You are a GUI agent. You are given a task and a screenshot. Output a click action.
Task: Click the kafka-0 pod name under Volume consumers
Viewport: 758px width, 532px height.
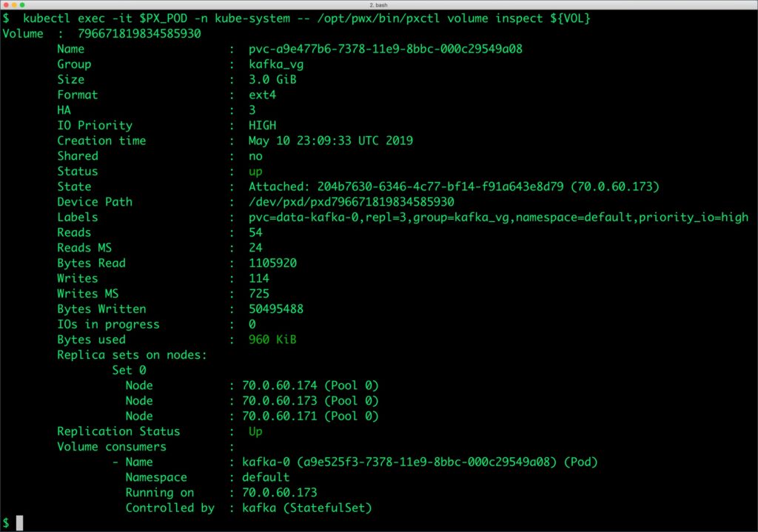(266, 462)
